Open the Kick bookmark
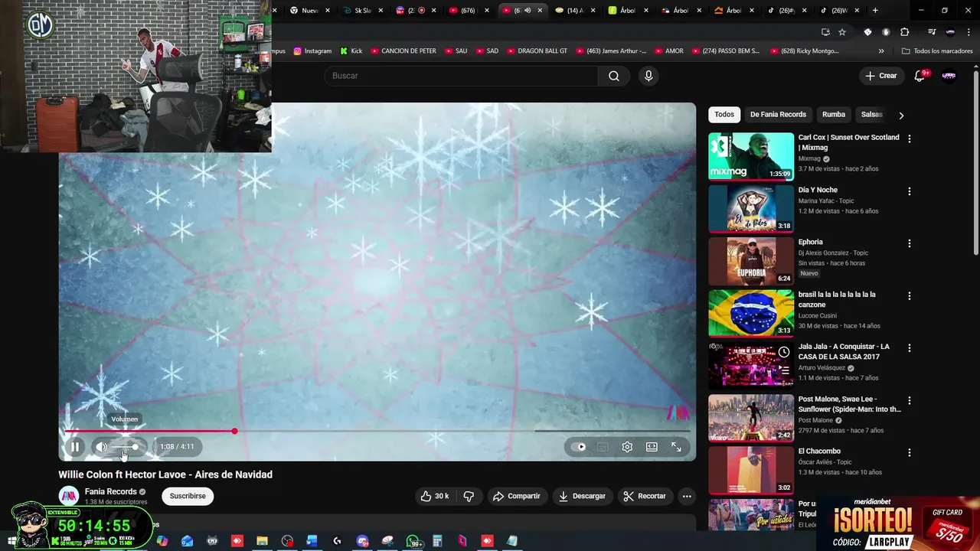Viewport: 980px width, 551px height. pos(351,51)
